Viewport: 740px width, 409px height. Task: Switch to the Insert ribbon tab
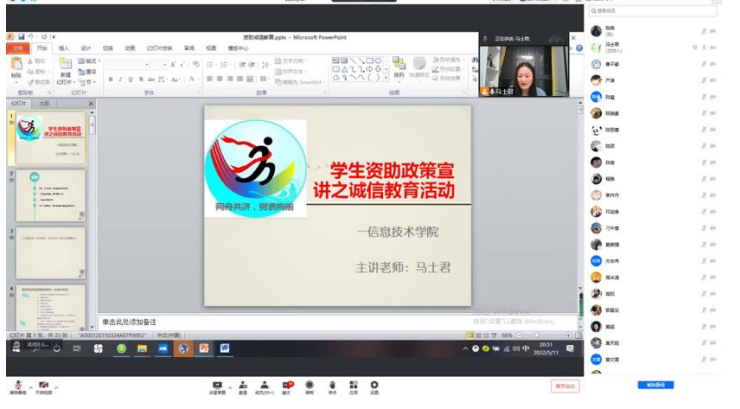click(63, 47)
